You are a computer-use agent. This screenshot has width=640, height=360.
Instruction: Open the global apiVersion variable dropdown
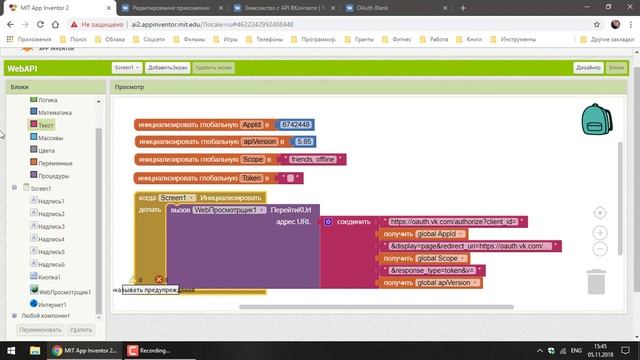(448, 282)
